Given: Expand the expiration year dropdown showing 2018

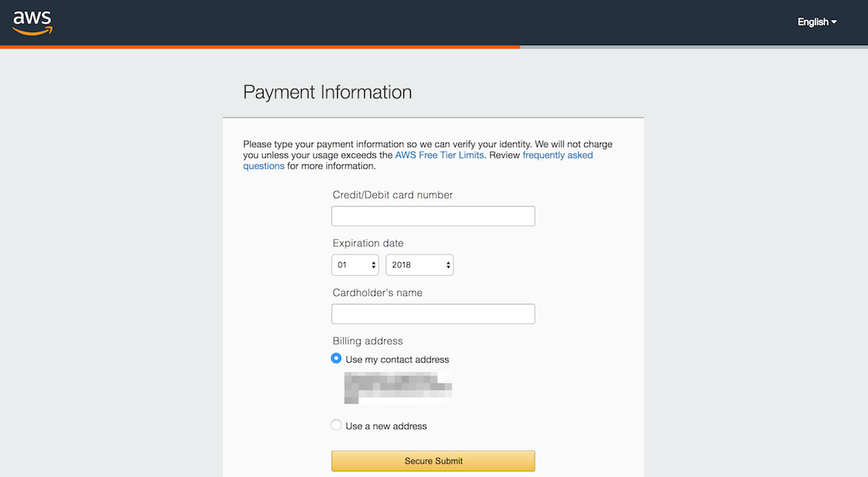Looking at the screenshot, I should [420, 265].
